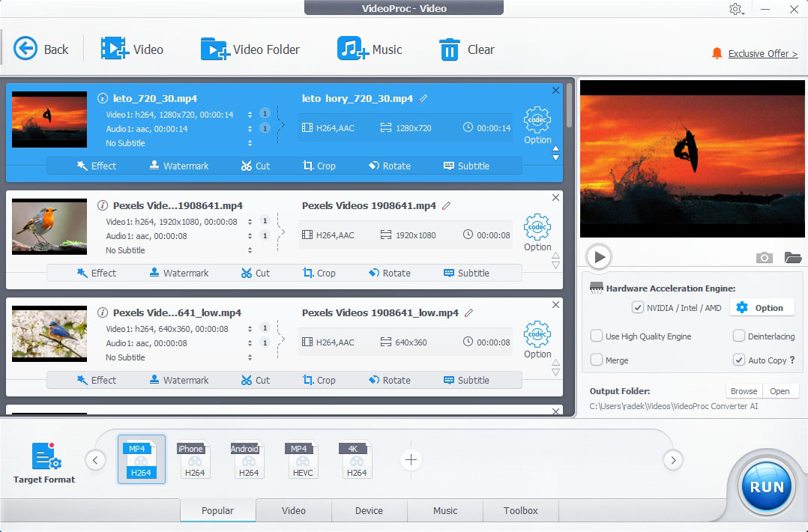Open the output folder icon under the preview

pyautogui.click(x=792, y=258)
